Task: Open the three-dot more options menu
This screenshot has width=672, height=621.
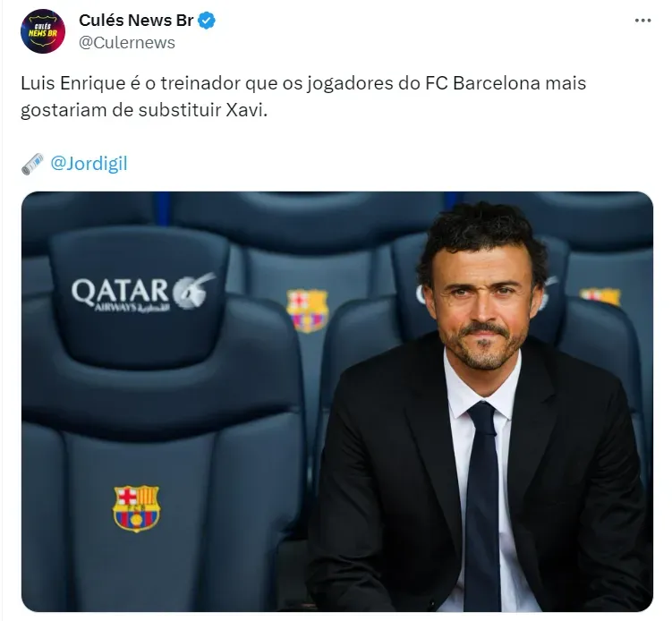Action: [642, 21]
